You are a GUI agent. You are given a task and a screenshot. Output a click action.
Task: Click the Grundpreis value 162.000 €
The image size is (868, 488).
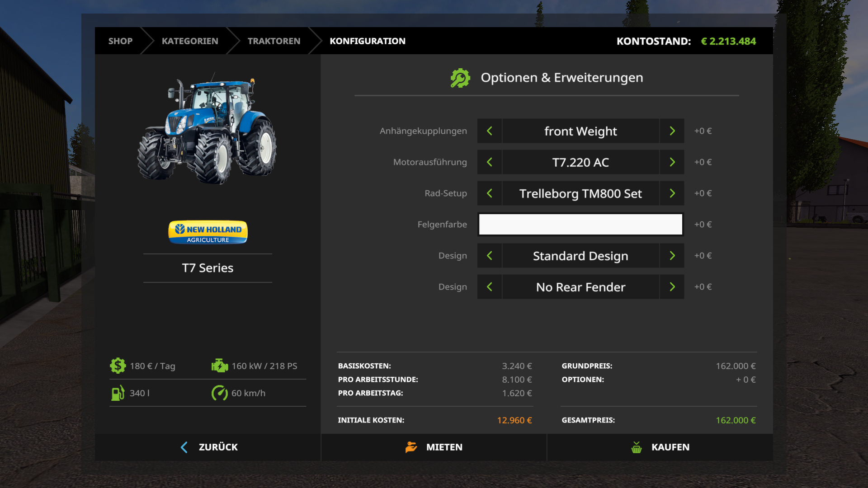pyautogui.click(x=736, y=366)
